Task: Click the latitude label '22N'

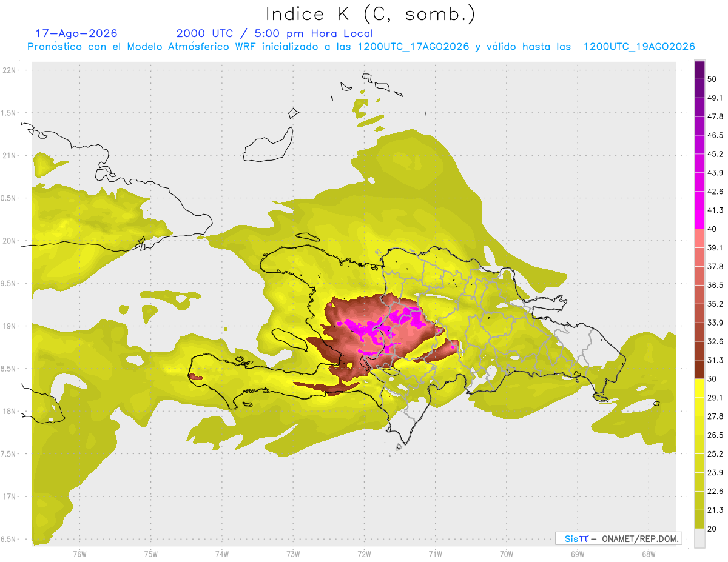Action: (9, 70)
